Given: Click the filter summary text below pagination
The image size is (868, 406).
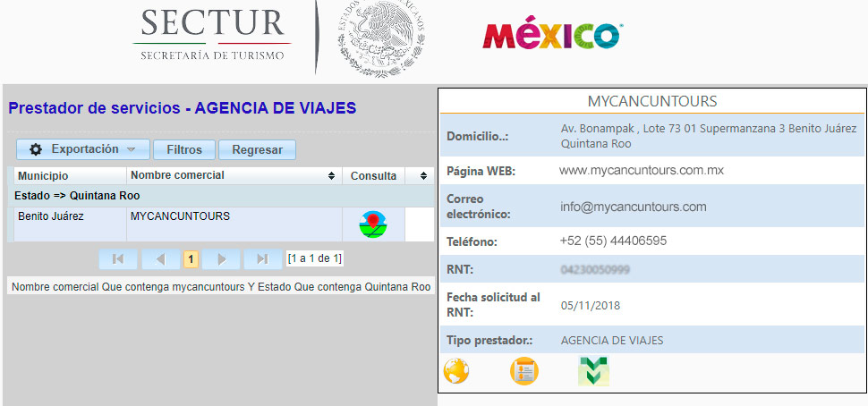Looking at the screenshot, I should coord(221,287).
